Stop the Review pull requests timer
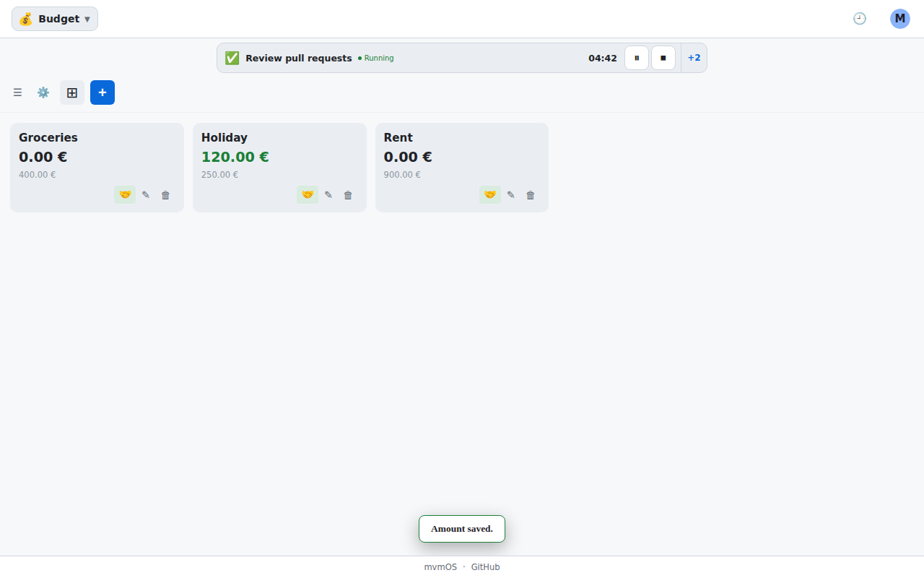The image size is (924, 578). click(x=663, y=58)
